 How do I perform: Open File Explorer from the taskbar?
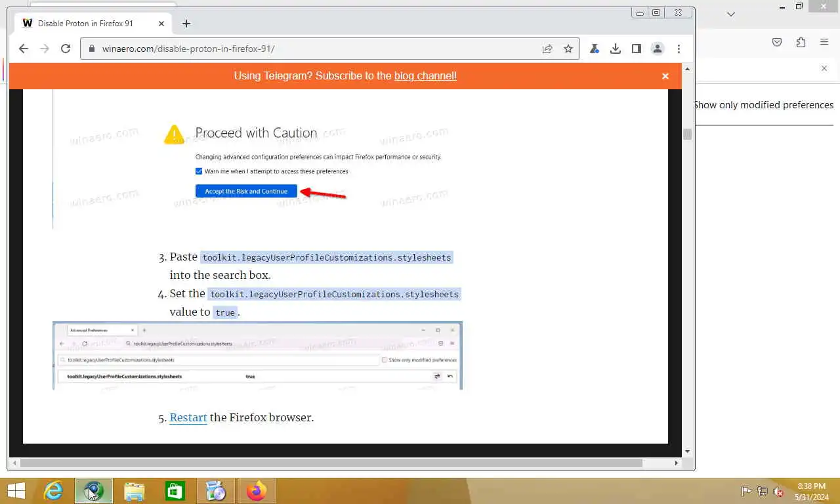(x=135, y=491)
